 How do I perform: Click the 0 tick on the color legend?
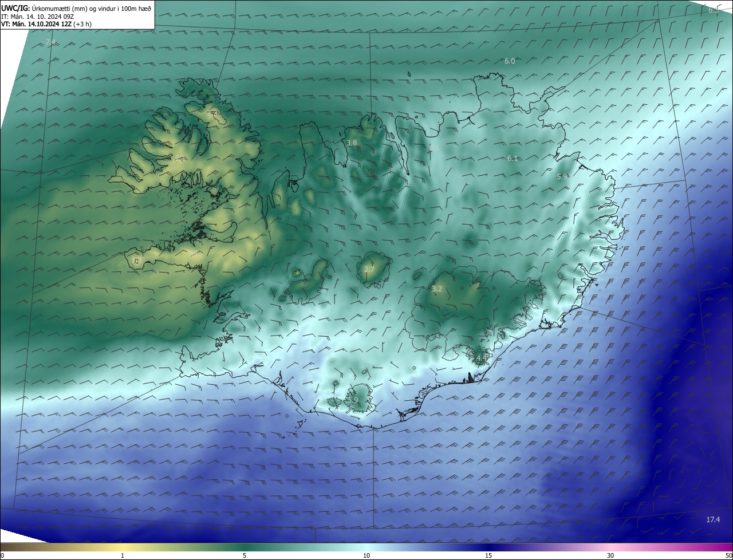[x=2, y=555]
